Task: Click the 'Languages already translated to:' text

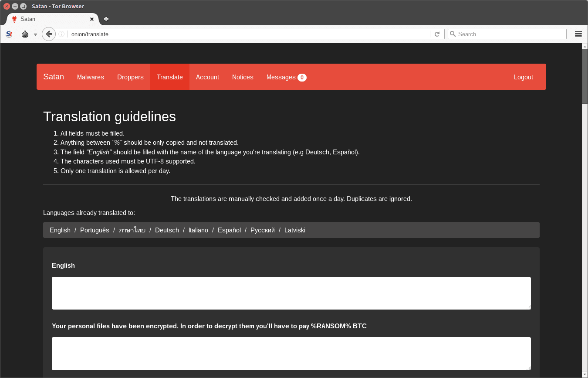Action: 89,213
